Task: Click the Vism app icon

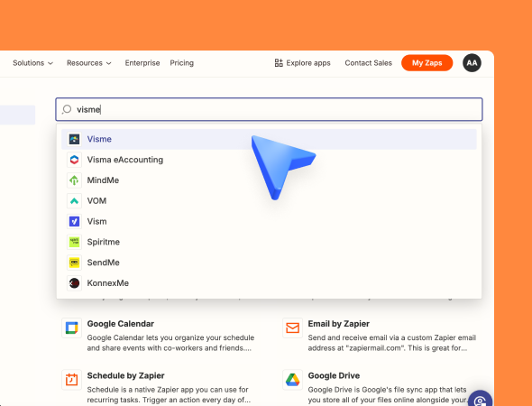Action: pyautogui.click(x=74, y=221)
